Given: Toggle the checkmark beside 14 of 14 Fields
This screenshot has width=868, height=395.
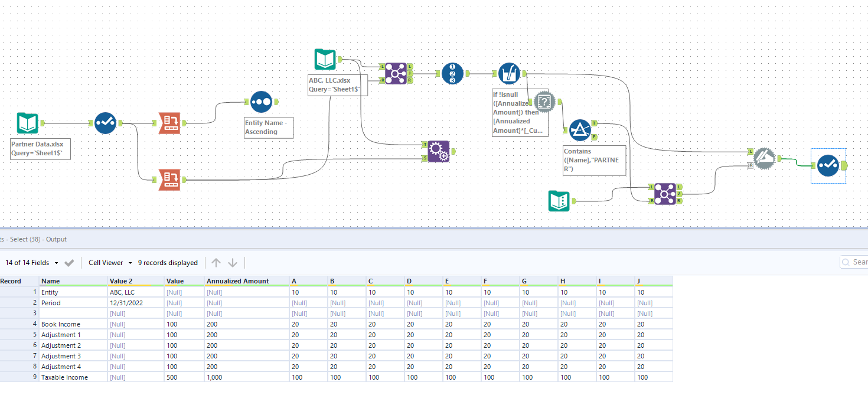Looking at the screenshot, I should tap(70, 262).
